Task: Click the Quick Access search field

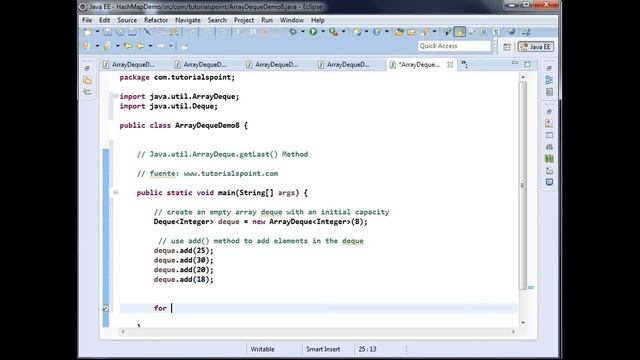Action: click(x=454, y=46)
